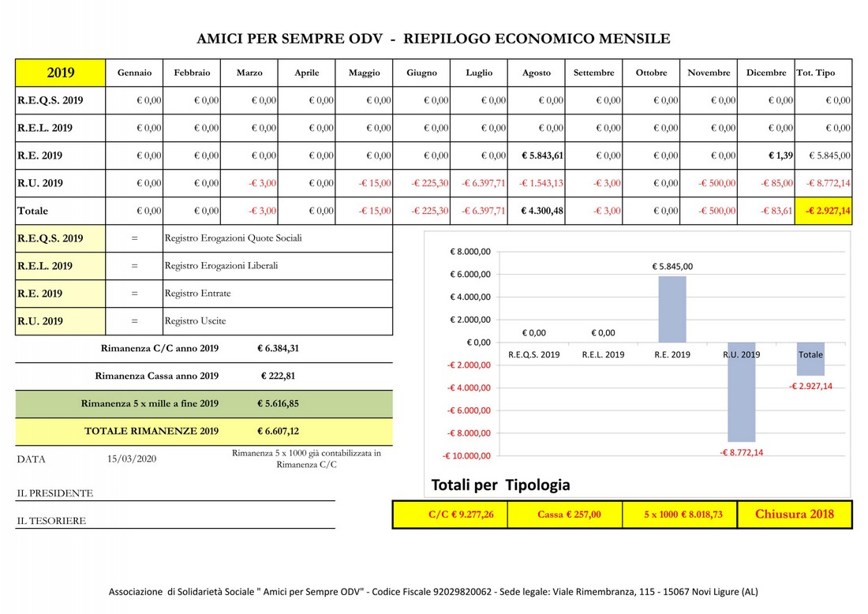
Task: Click the IL TESORIERE signature line
Action: [175, 521]
